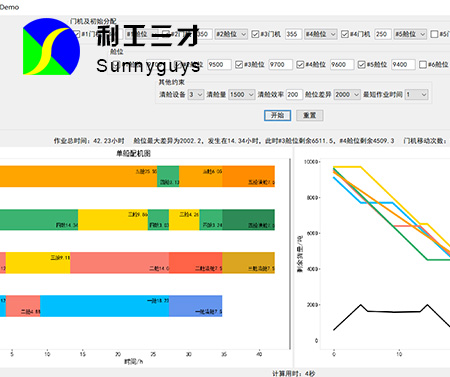Uncheck the #3门机 checkbox

pyautogui.click(x=255, y=34)
